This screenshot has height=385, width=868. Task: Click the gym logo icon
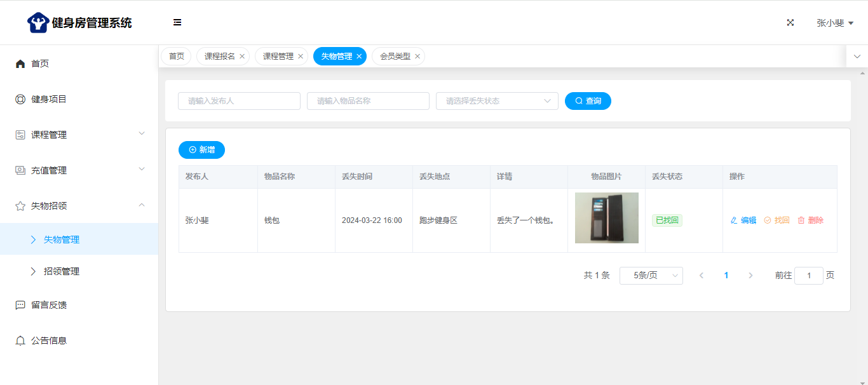pyautogui.click(x=37, y=23)
